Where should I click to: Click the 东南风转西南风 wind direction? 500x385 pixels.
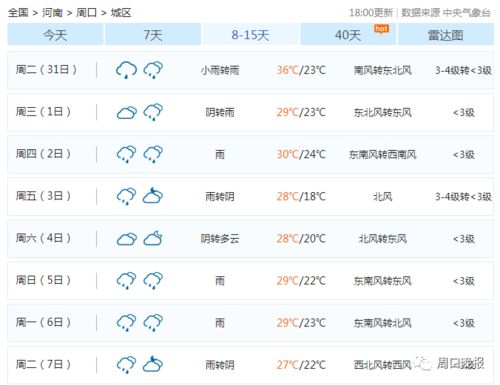coord(383,154)
